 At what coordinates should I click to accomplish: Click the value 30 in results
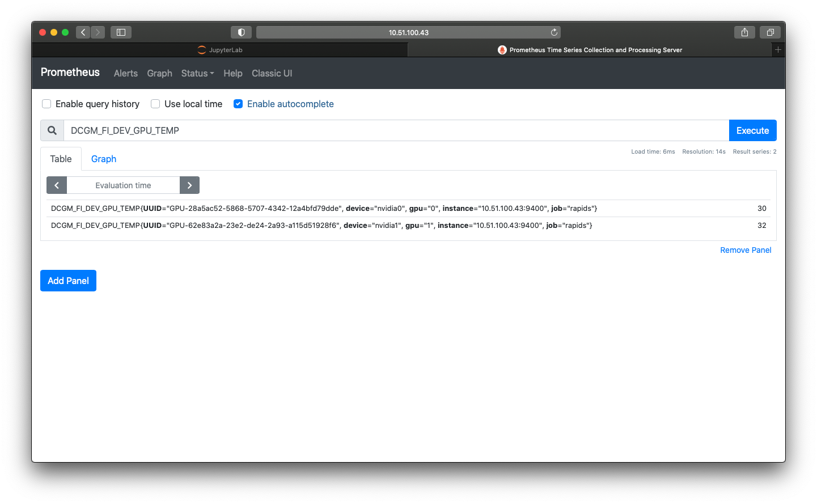pyautogui.click(x=762, y=209)
